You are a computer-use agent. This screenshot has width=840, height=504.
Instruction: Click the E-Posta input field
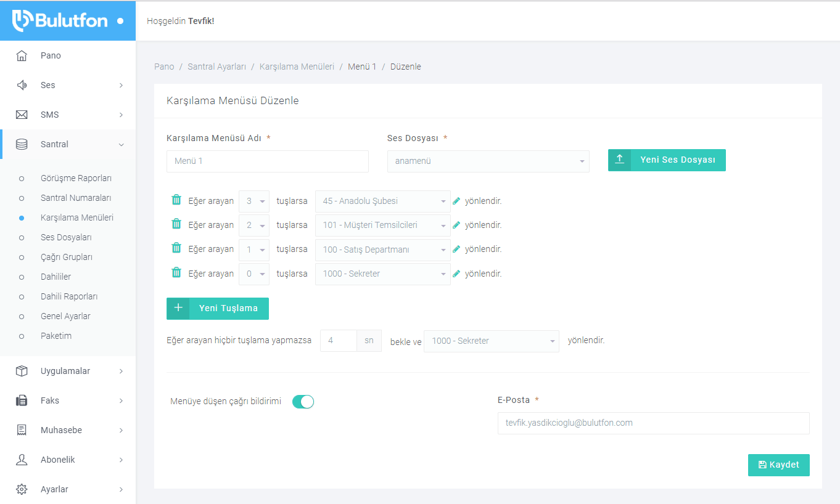653,423
